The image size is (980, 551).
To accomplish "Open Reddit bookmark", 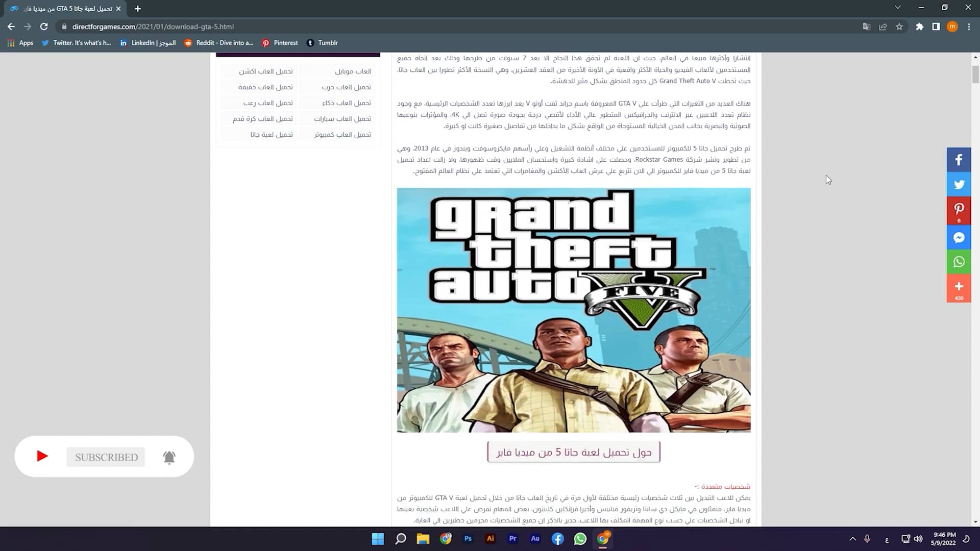I will [x=219, y=43].
